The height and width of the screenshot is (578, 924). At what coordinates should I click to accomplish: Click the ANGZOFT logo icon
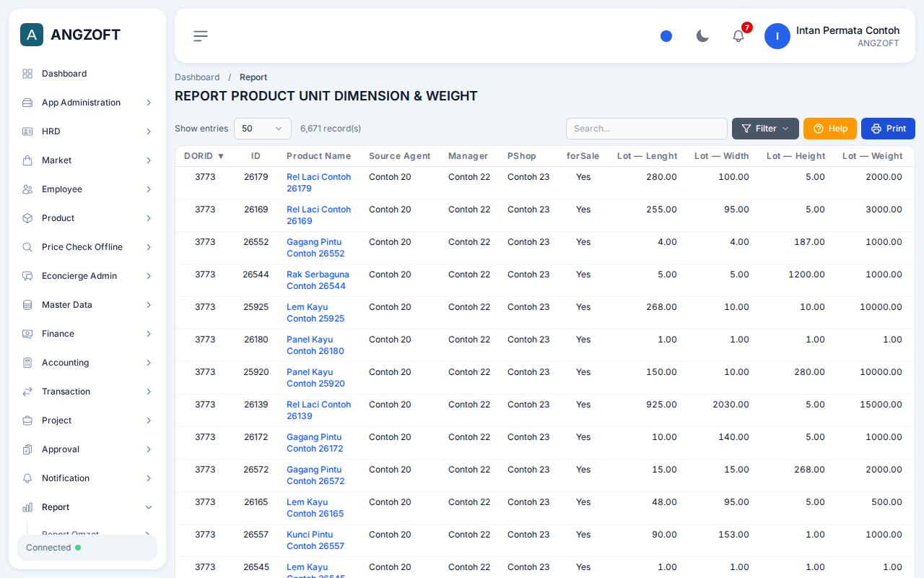coord(32,35)
